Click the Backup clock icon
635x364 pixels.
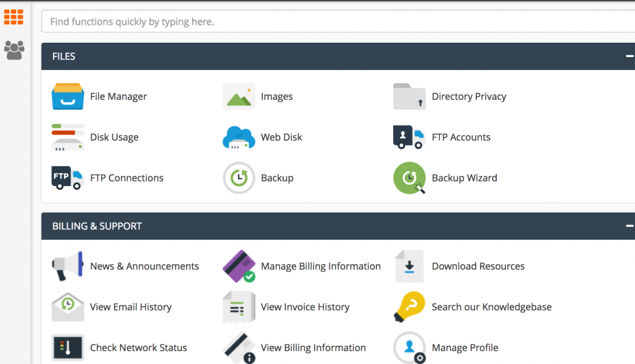[239, 178]
